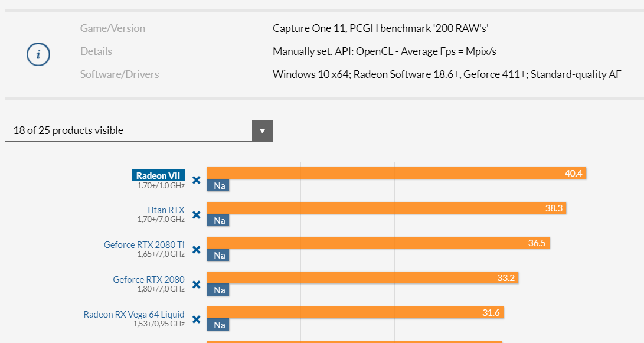This screenshot has height=343, width=644.
Task: Click the Vega 64 Liquid 31.6 bar
Action: coord(355,312)
